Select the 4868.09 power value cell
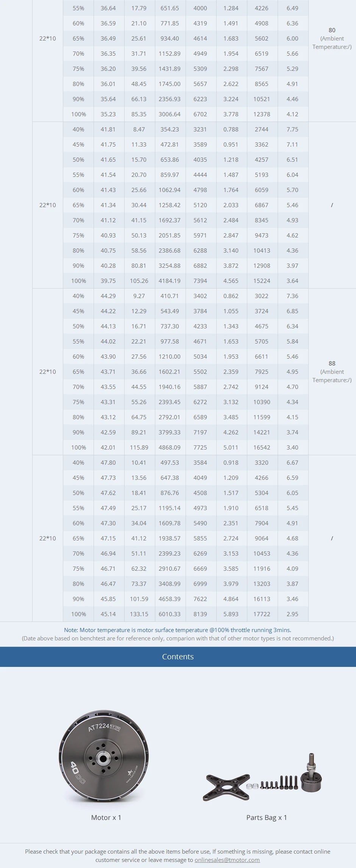The height and width of the screenshot is (868, 356). 170,447
